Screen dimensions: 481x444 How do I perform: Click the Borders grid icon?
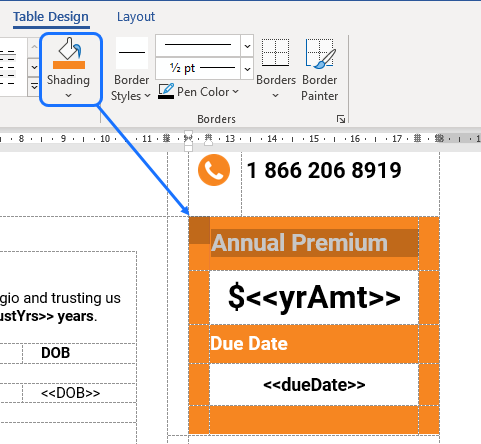[x=275, y=52]
